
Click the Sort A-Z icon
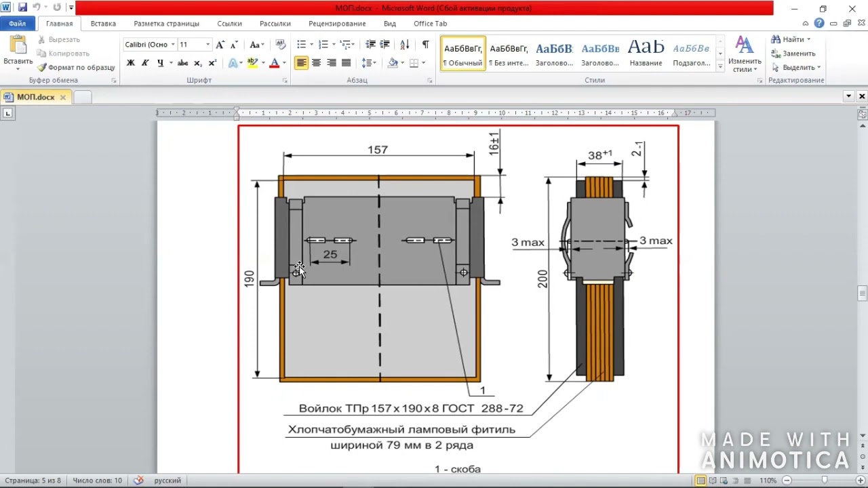405,44
